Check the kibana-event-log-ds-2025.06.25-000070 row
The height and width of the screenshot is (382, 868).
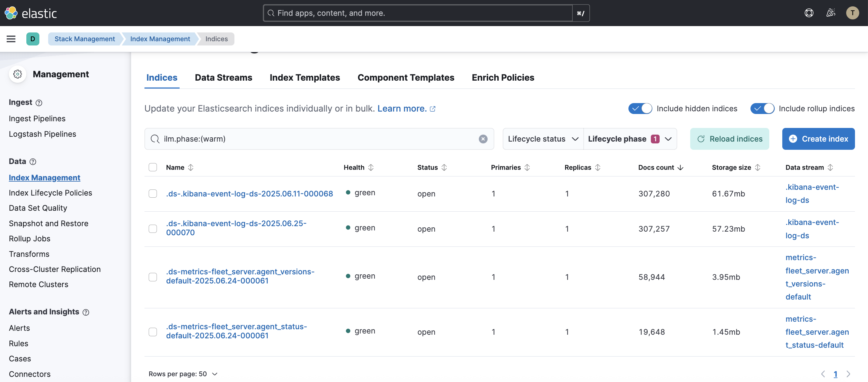pos(153,229)
